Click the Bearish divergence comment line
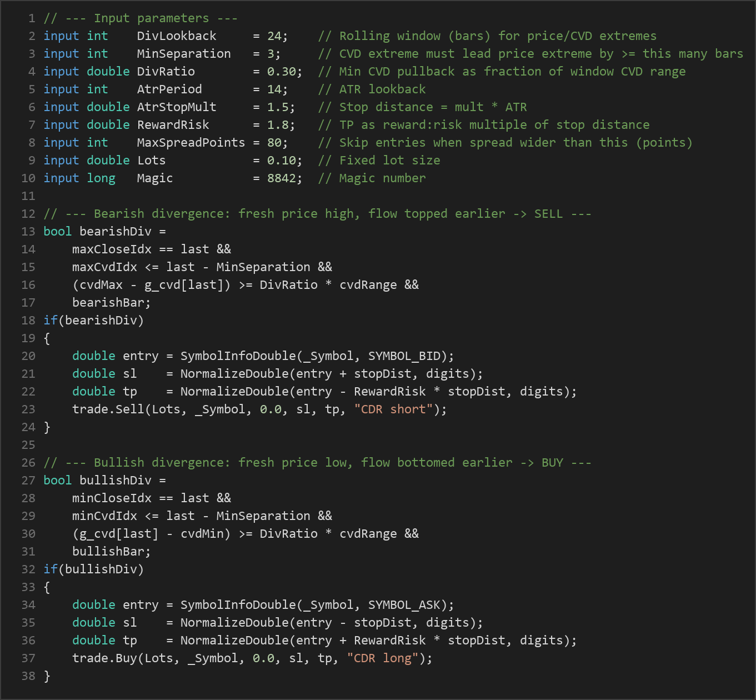The height and width of the screenshot is (700, 756). tap(317, 214)
